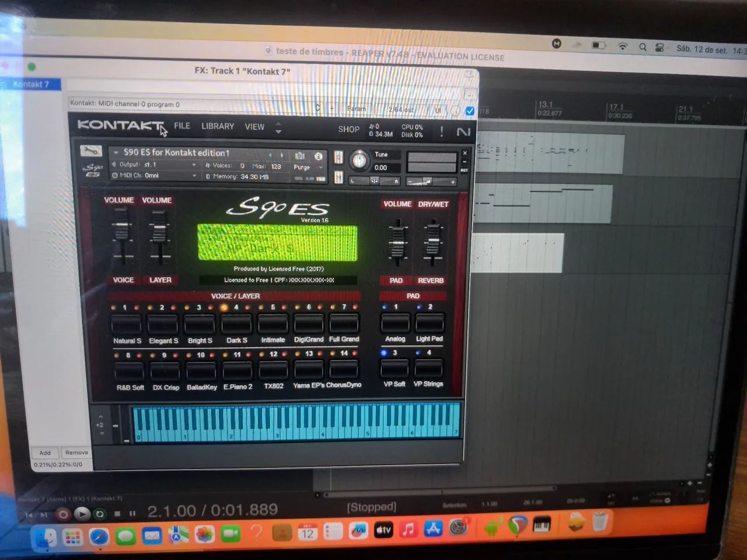Open the Kontakt SHOP link

349,129
